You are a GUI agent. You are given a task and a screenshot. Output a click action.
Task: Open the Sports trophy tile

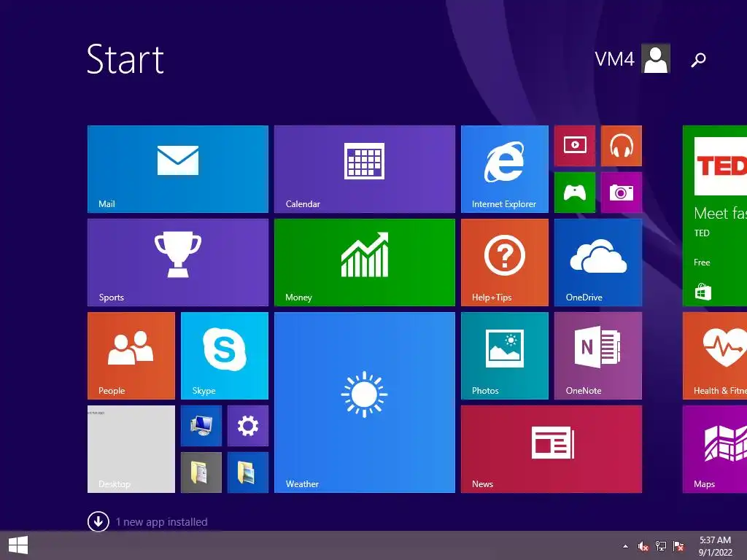pyautogui.click(x=178, y=262)
